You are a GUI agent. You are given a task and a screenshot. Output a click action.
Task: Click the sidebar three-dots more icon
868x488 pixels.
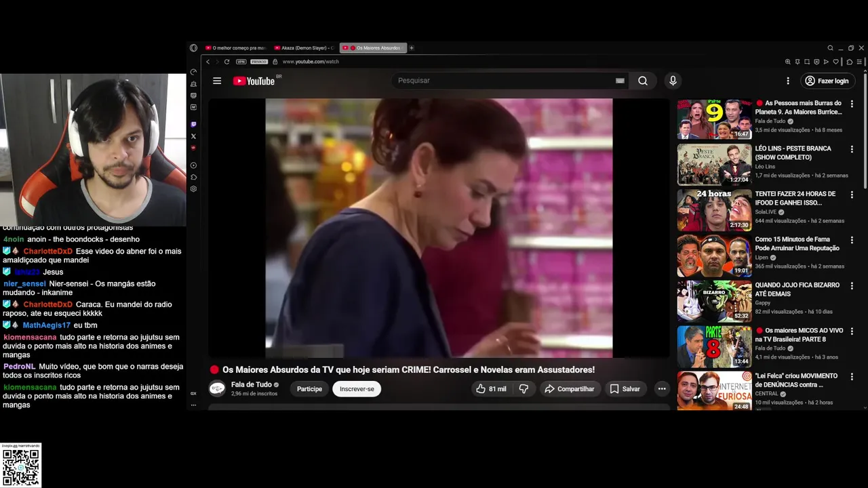pyautogui.click(x=193, y=405)
